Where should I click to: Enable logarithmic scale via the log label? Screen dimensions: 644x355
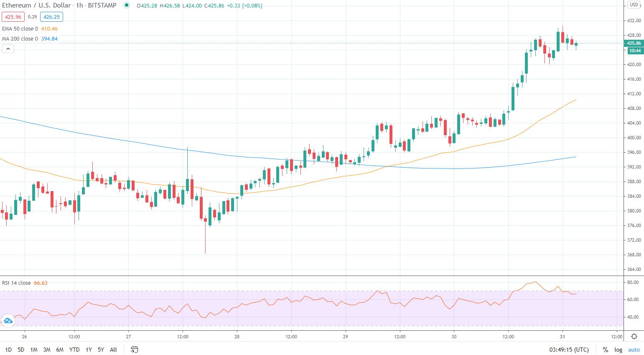click(617, 349)
